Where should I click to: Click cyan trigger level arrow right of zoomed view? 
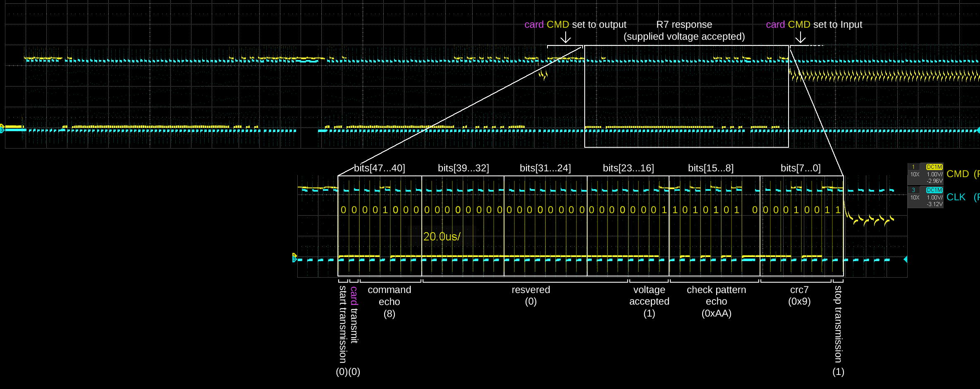906,259
